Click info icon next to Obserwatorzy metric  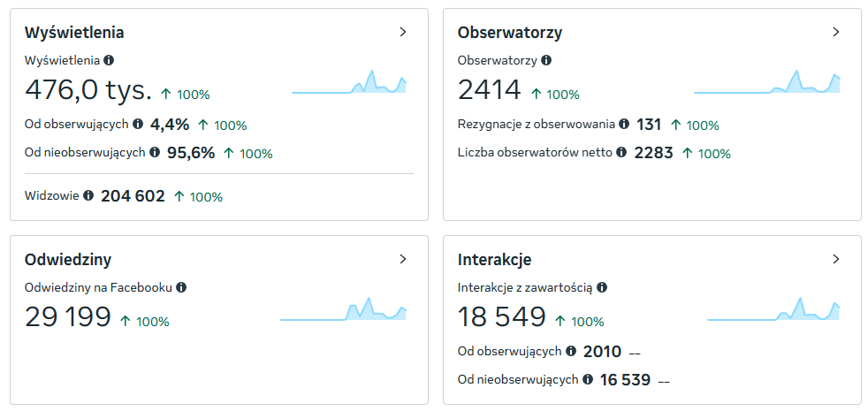pos(546,60)
